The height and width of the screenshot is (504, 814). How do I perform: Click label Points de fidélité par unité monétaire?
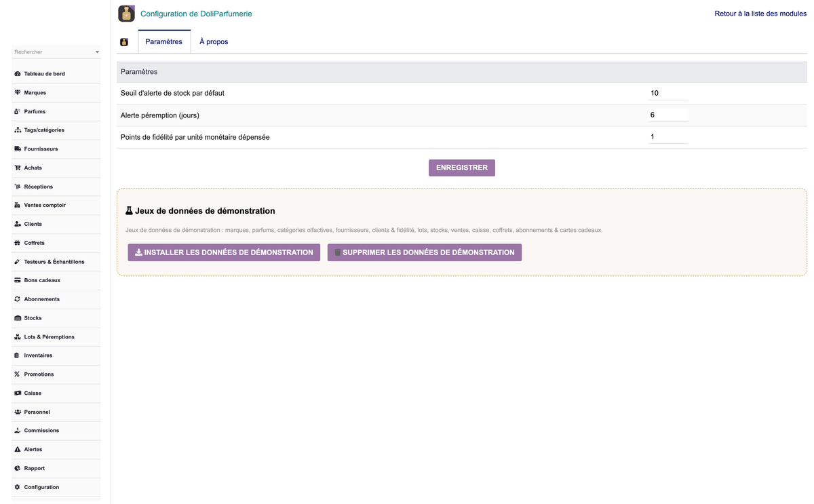click(195, 137)
